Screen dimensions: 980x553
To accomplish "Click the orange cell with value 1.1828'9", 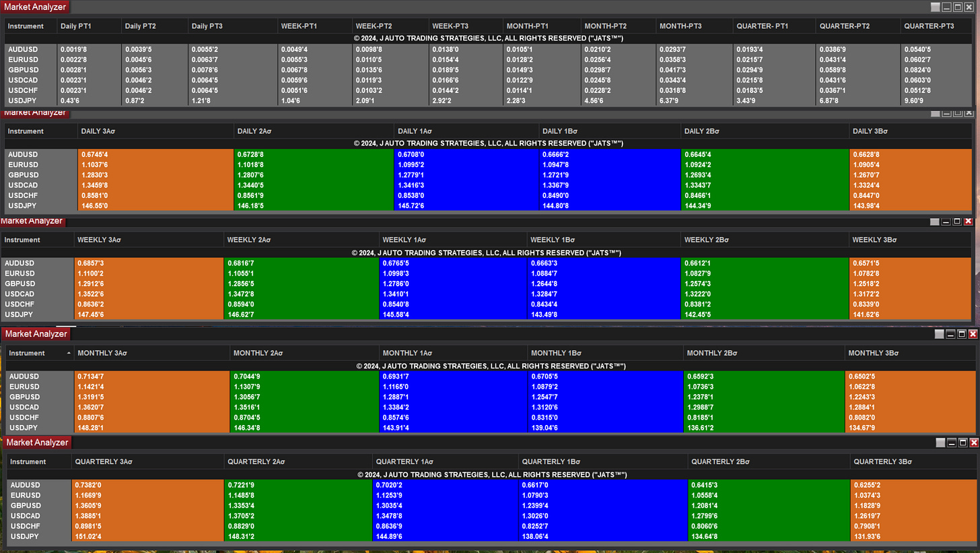I will tap(913, 506).
